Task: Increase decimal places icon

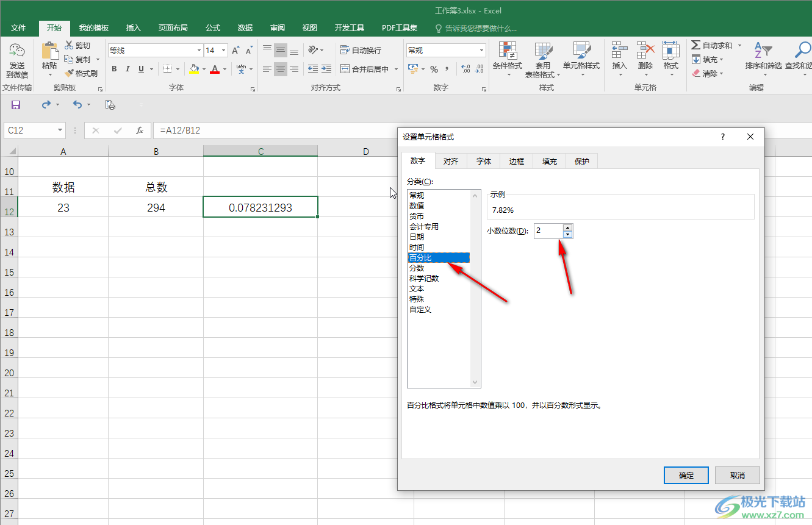Action: 465,69
